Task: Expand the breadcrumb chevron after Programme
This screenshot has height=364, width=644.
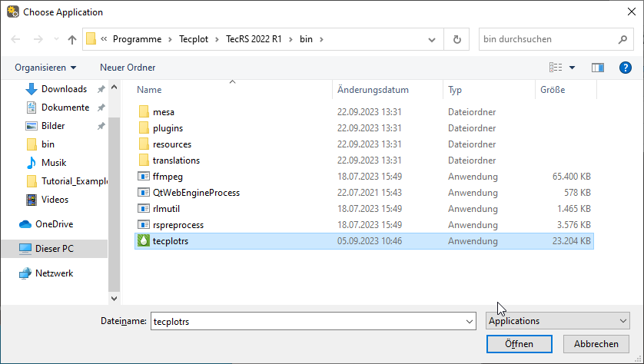Action: [x=170, y=39]
